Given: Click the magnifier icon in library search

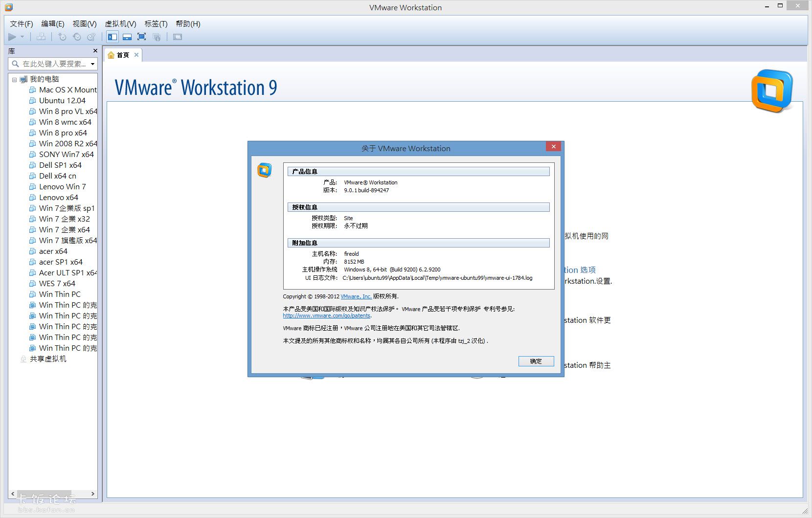Looking at the screenshot, I should [15, 64].
